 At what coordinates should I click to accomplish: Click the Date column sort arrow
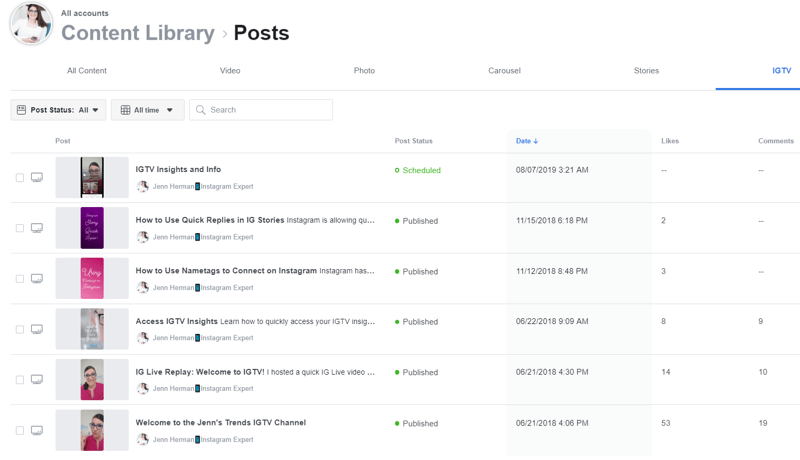(536, 141)
